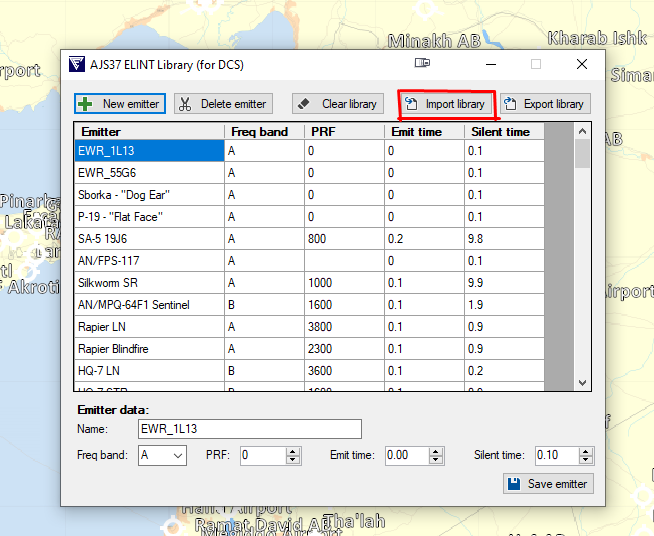Decrease Emit time with the down arrow
This screenshot has width=654, height=536.
pos(435,459)
